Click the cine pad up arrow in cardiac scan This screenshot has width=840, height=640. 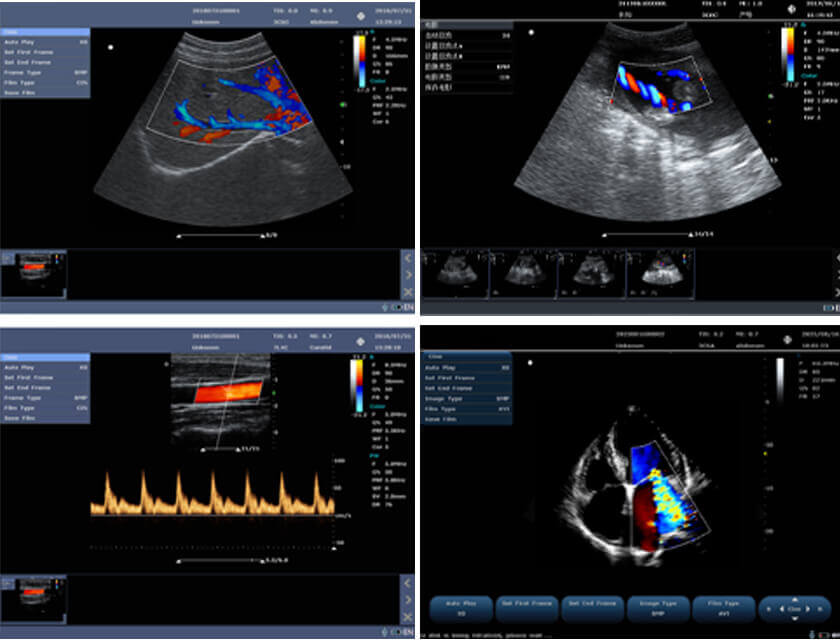794,600
